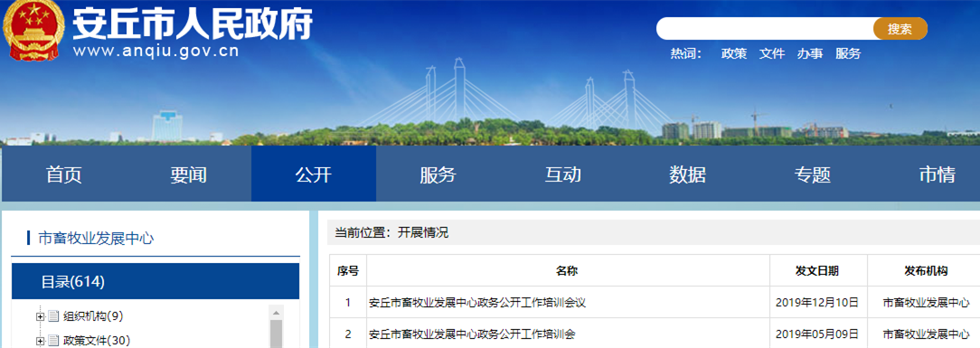Click the 发布机构 column header
Image resolution: width=980 pixels, height=348 pixels.
[926, 271]
